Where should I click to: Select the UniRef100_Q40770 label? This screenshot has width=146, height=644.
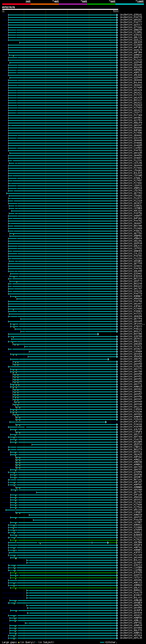coord(131,369)
